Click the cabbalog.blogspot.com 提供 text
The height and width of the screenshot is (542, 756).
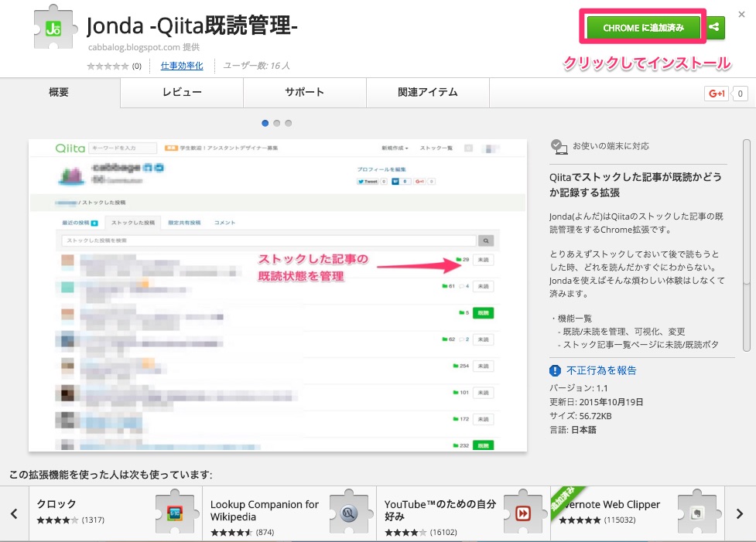(x=144, y=47)
